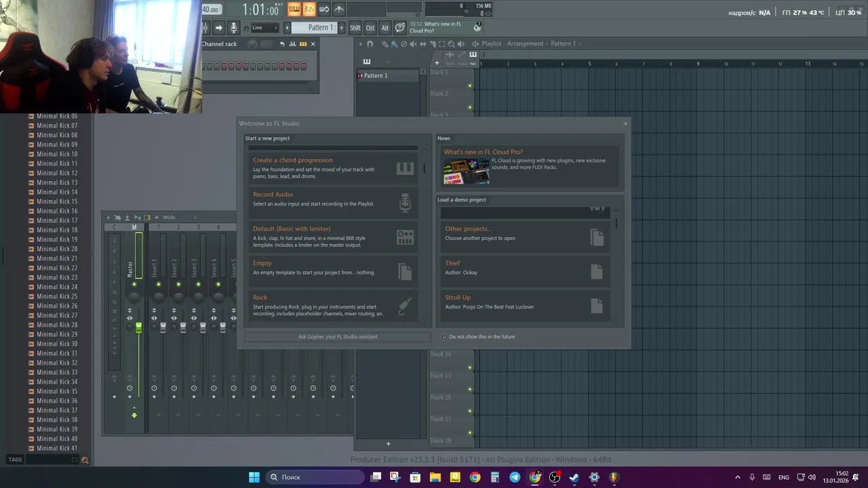Screen dimensions: 868x488
Task: Click the microphone record icon
Action: click(233, 28)
